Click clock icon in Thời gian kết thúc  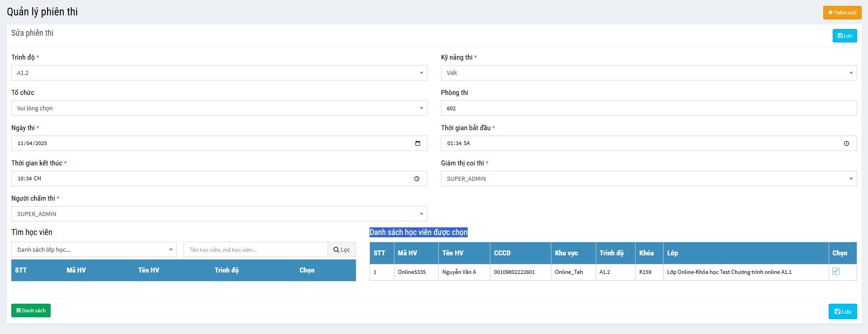tap(417, 179)
